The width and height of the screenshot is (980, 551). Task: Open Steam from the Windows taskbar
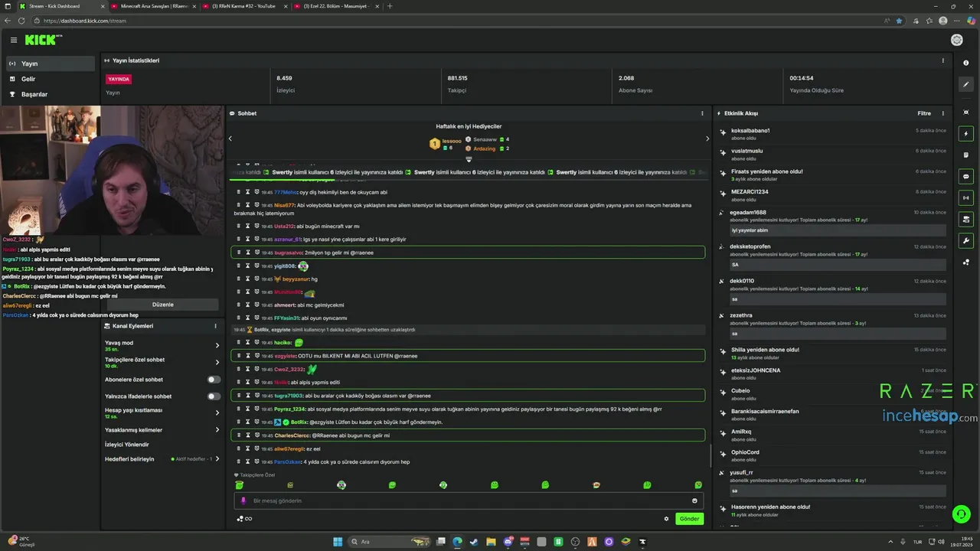(473, 542)
